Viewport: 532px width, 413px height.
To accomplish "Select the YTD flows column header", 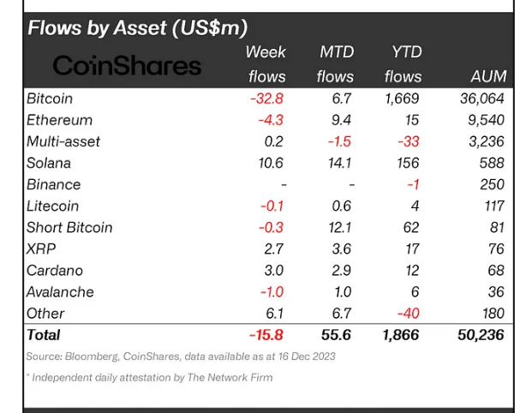I will (x=403, y=64).
